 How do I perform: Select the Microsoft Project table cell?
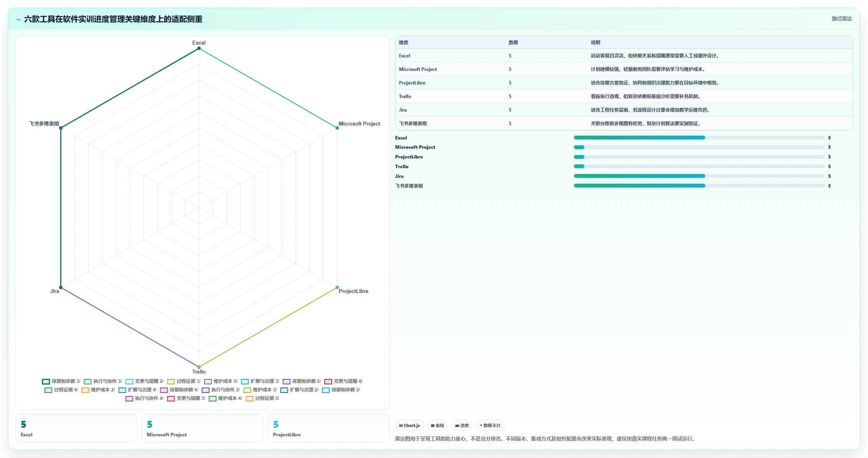[418, 69]
